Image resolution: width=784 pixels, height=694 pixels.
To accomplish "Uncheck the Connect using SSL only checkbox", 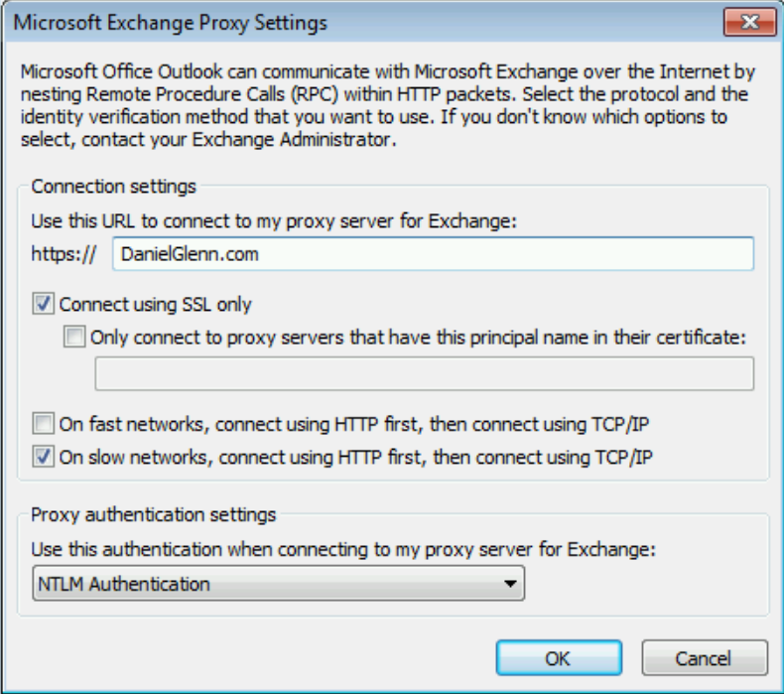I will (44, 305).
